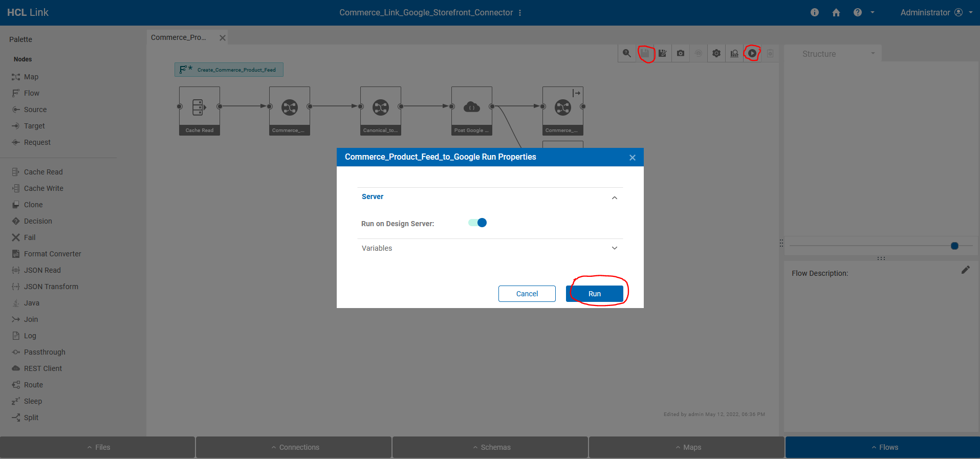Select the REST Client palette node
980x459 pixels.
pyautogui.click(x=37, y=368)
